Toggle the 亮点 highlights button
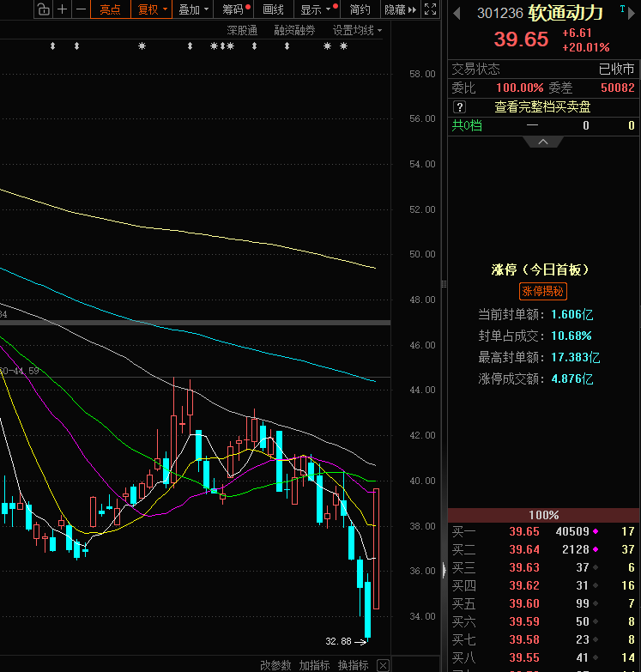The height and width of the screenshot is (672, 641). pyautogui.click(x=110, y=9)
